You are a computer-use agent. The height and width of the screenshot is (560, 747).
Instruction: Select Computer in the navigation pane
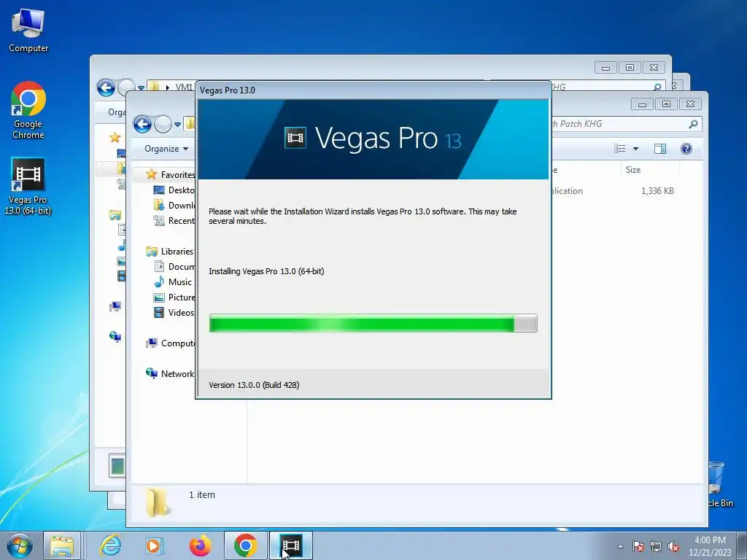coord(171,343)
